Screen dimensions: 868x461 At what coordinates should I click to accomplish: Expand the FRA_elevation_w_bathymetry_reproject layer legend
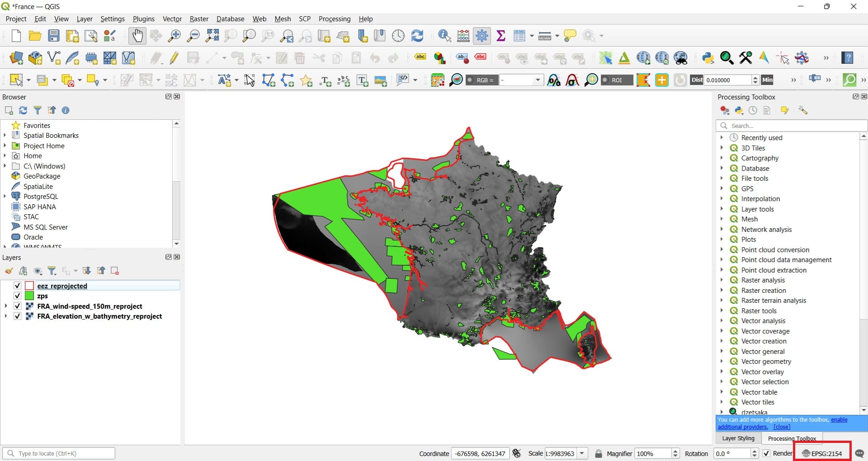(x=6, y=316)
